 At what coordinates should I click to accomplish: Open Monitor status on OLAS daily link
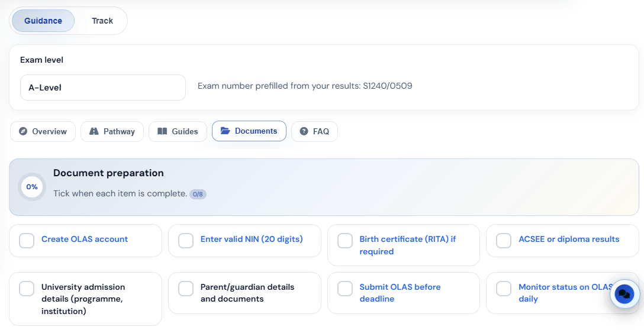(565, 293)
